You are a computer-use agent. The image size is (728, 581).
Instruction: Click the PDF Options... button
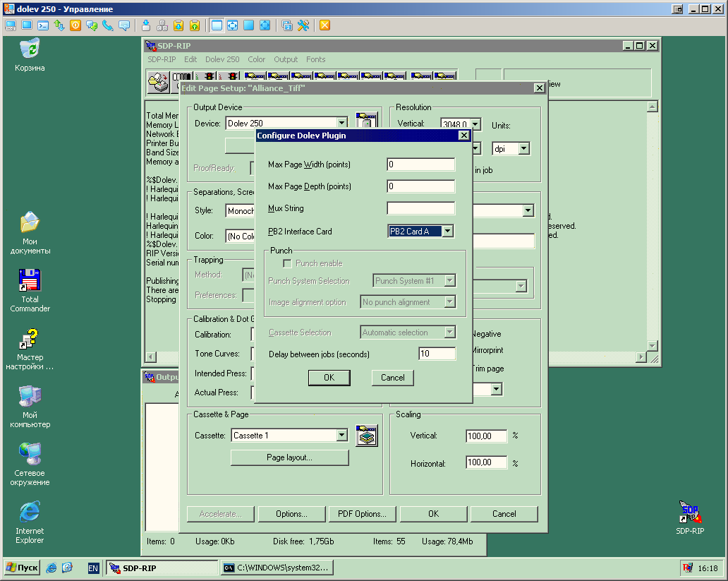click(x=362, y=514)
